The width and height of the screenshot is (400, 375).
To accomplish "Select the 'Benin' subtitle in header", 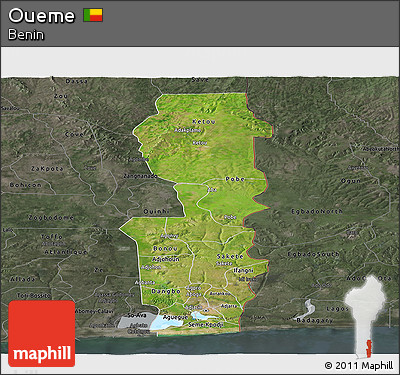I will tap(26, 35).
